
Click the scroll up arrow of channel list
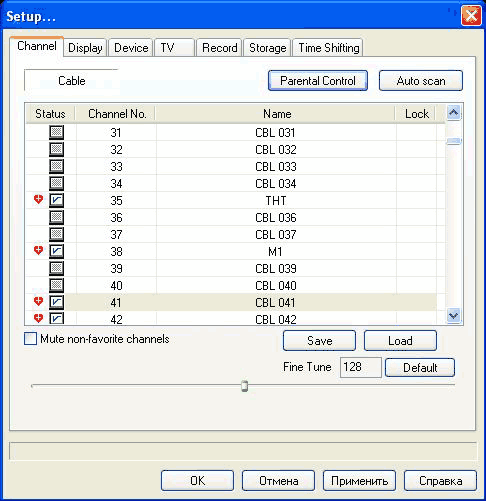point(454,113)
